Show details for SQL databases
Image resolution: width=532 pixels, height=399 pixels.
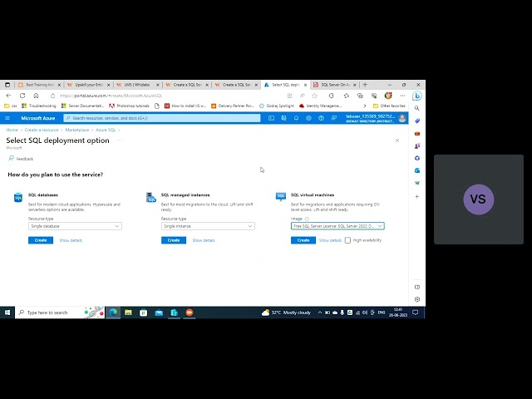click(71, 240)
